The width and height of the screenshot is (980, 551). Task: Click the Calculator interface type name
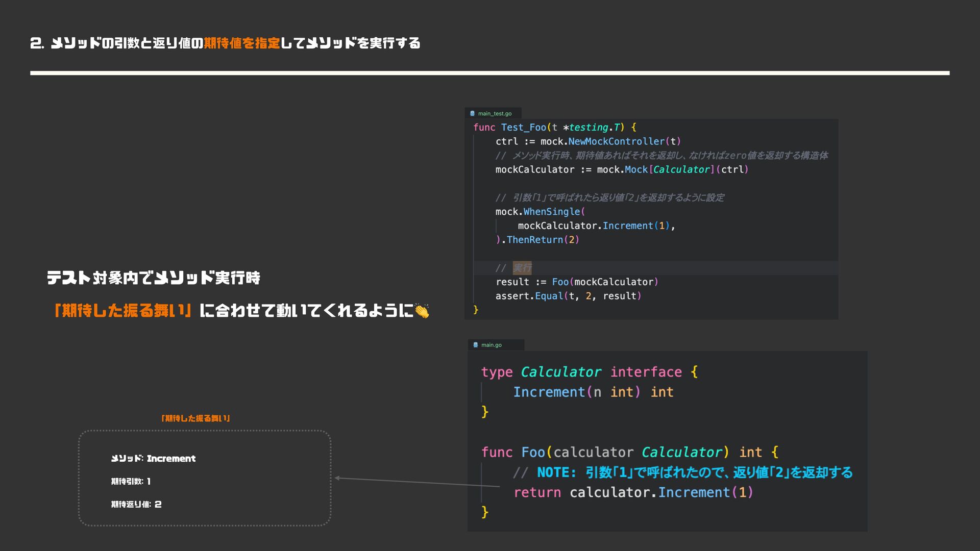pos(560,372)
